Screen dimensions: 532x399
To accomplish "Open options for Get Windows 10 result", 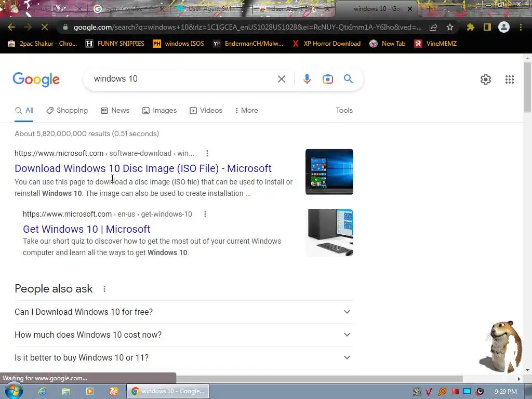I will click(205, 214).
